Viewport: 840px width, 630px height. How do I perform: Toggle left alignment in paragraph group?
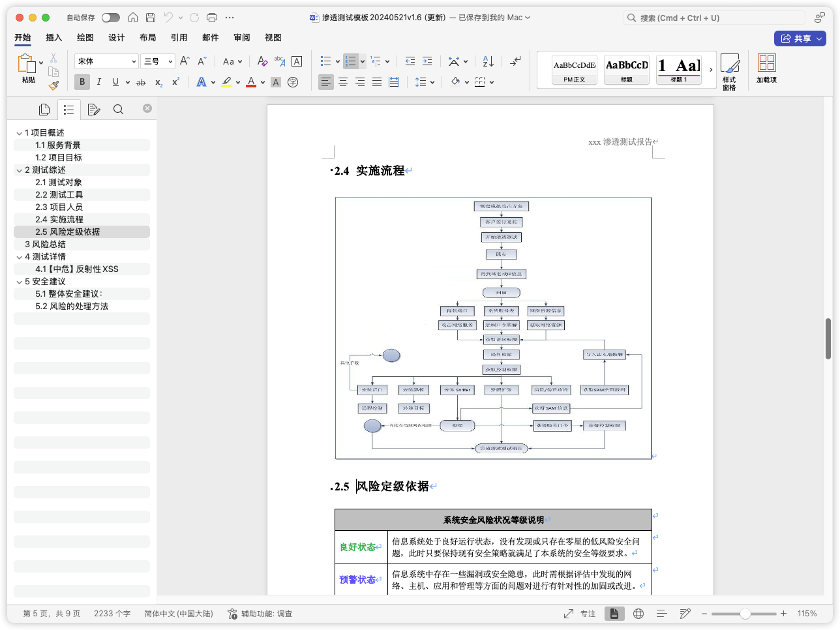(326, 82)
